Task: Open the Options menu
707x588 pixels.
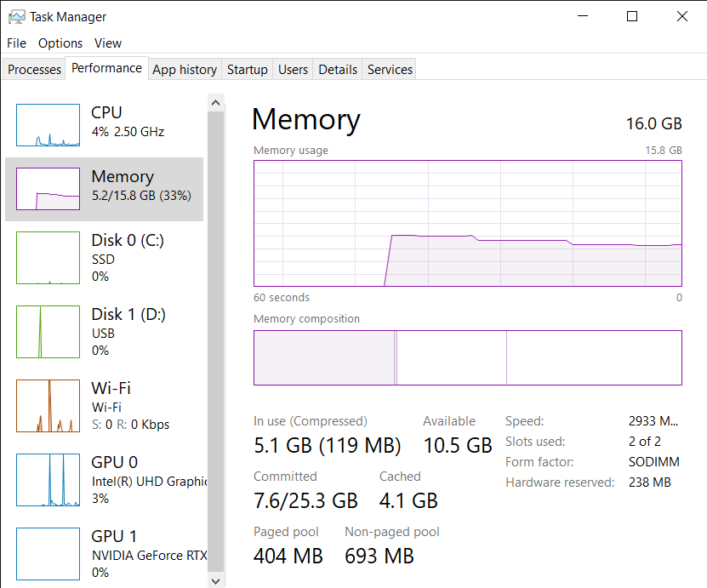Action: [60, 43]
